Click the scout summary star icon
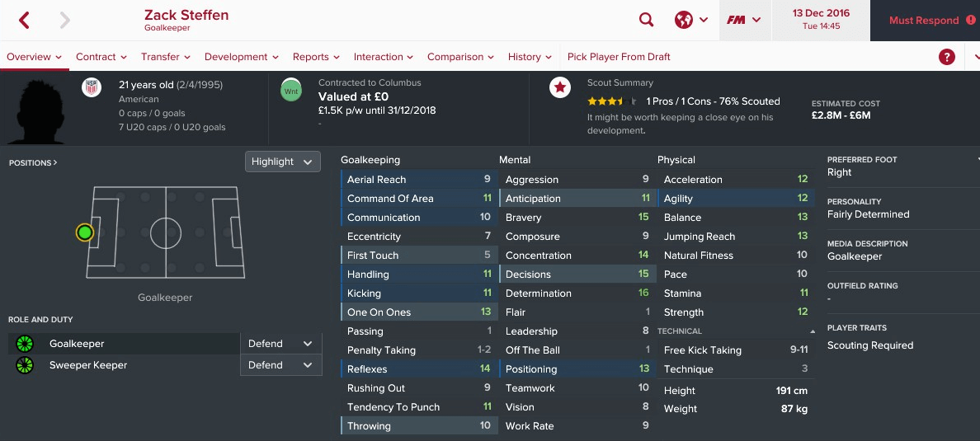The image size is (980, 441). click(560, 87)
